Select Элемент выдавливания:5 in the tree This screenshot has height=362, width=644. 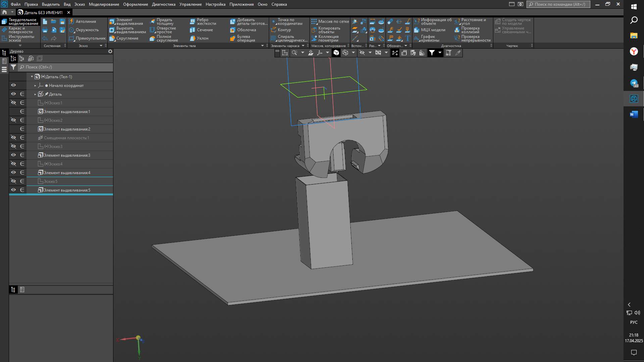(67, 190)
